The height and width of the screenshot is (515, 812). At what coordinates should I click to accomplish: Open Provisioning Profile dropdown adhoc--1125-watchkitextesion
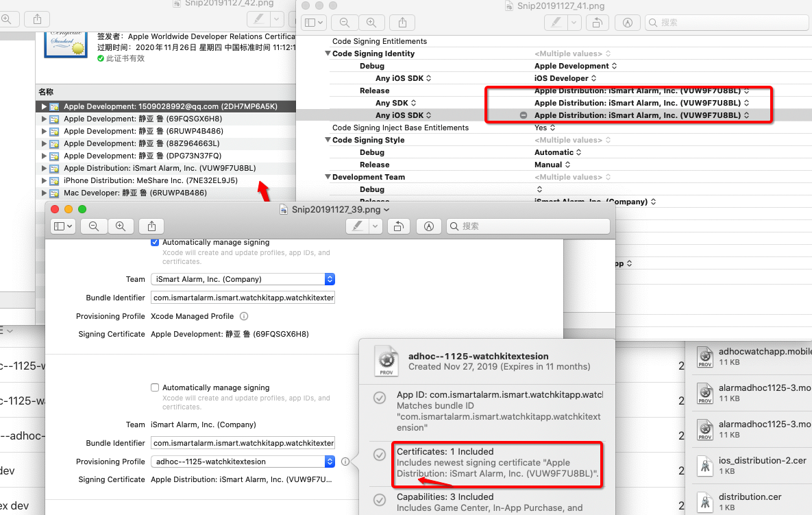243,462
